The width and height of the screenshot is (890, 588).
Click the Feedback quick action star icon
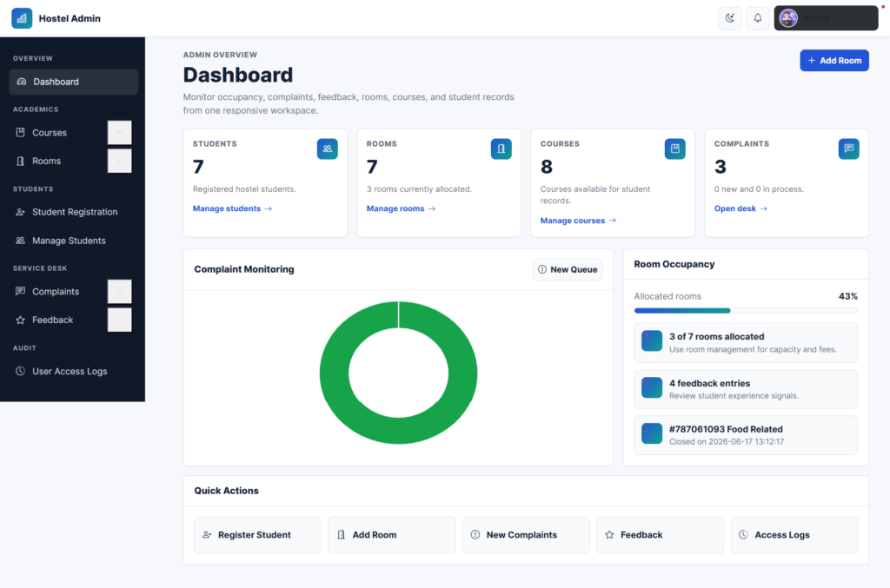click(609, 535)
